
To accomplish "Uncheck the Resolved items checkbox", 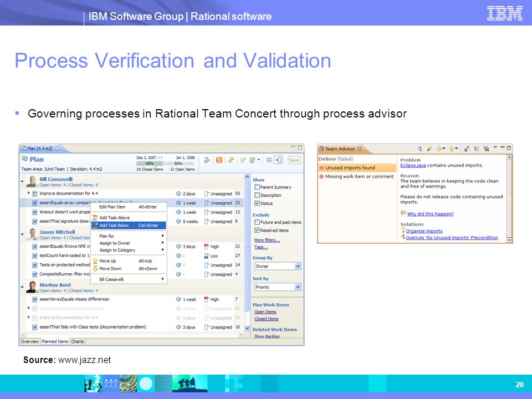I will click(x=257, y=231).
